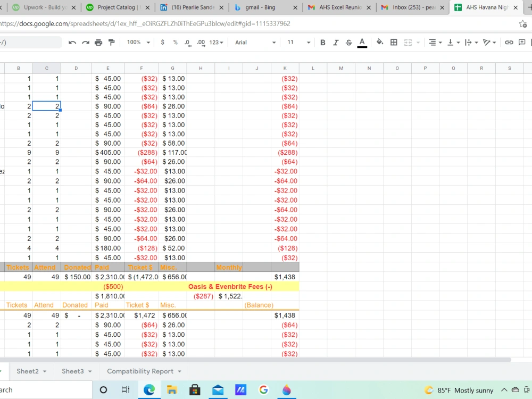Decrease decimal places

[x=187, y=43]
